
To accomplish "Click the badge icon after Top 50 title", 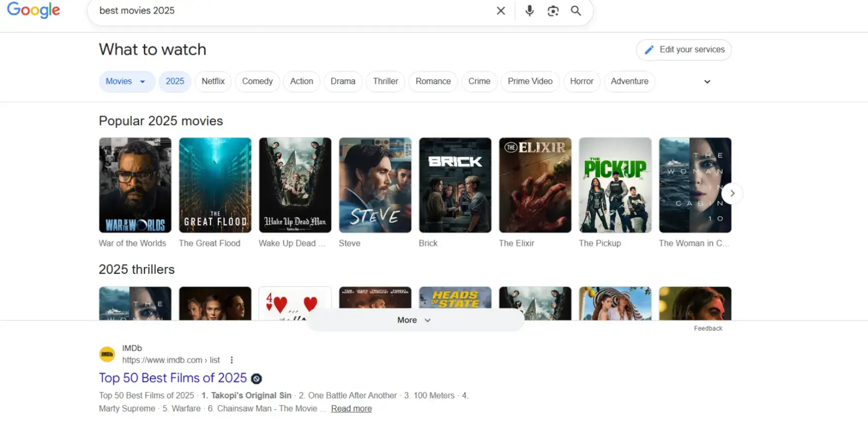I will point(257,378).
